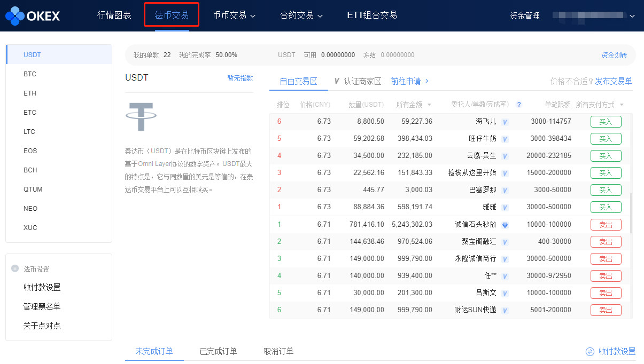
Task: Click the diamond badge next to 诚信石头秒放
Action: (x=505, y=225)
